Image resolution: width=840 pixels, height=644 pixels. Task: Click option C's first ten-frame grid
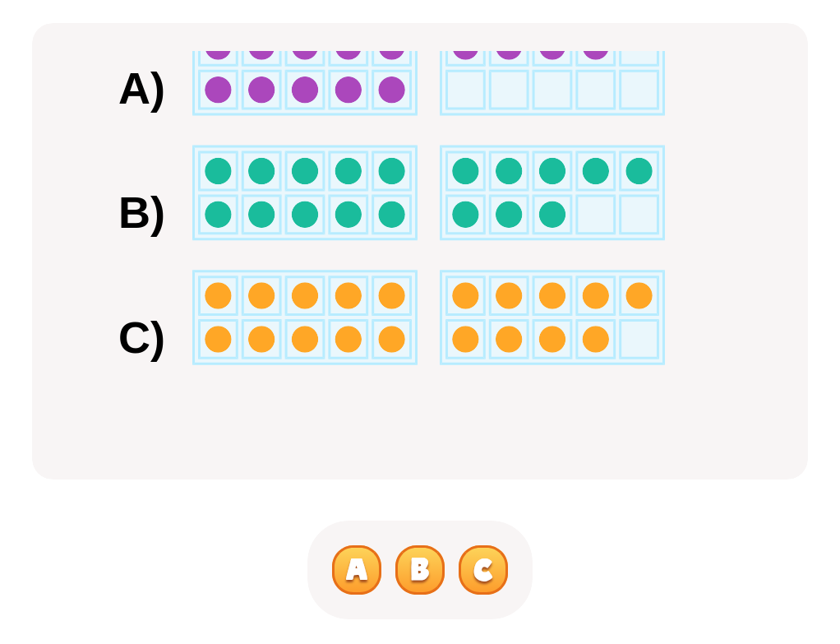[x=305, y=316]
